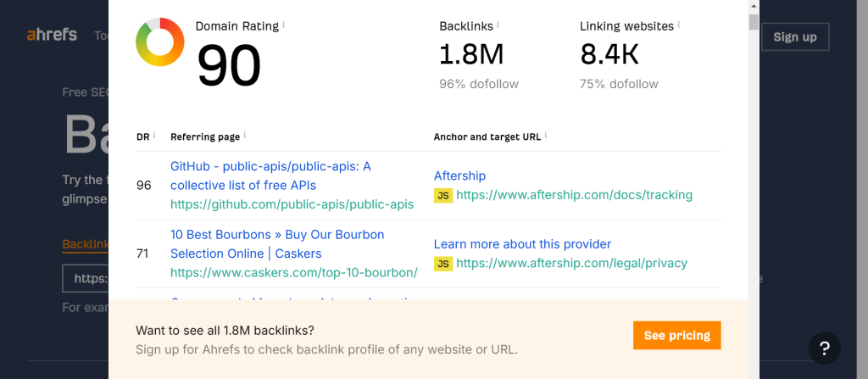This screenshot has height=379, width=868.
Task: Open the github.com/public-apis URL link
Action: click(x=292, y=203)
